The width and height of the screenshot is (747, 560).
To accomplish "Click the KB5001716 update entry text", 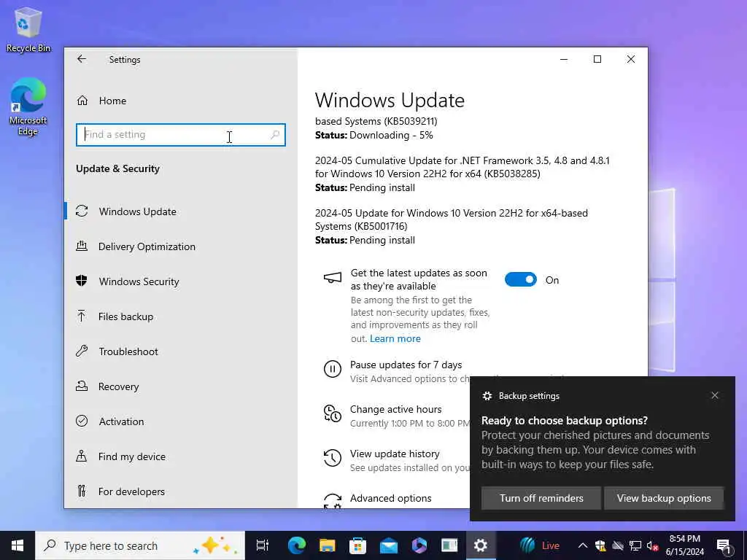I will [x=451, y=219].
